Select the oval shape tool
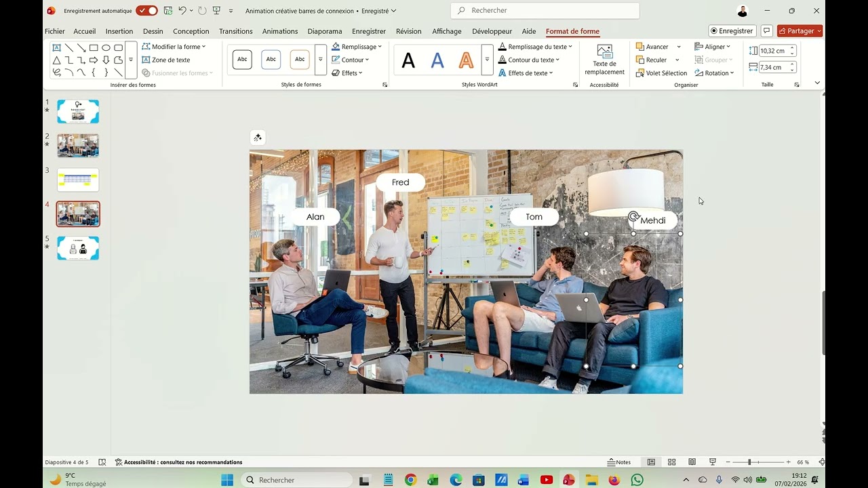 (x=106, y=47)
